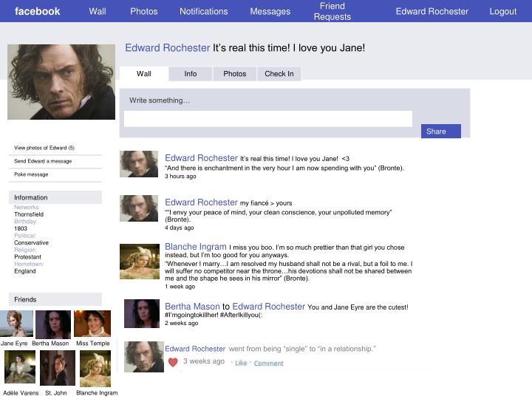The image size is (532, 399).
Task: Open Blanche Ingram's friend photo in Friends list
Action: coord(95,369)
